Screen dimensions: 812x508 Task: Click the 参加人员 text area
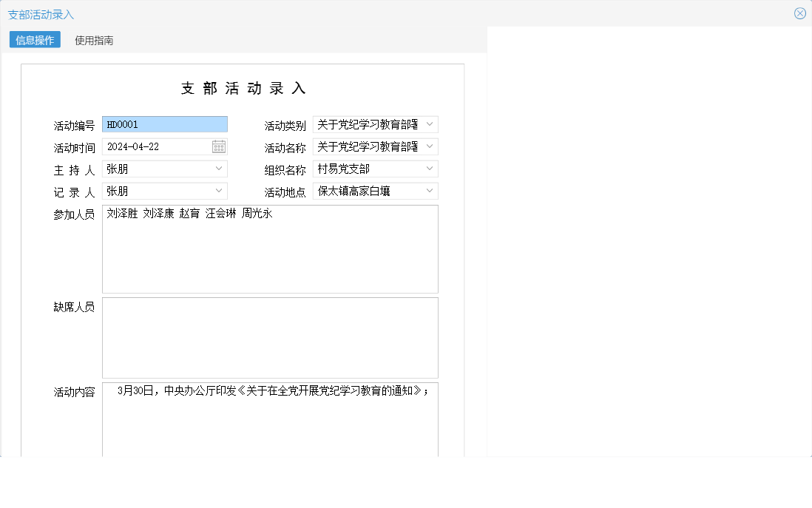pyautogui.click(x=270, y=249)
